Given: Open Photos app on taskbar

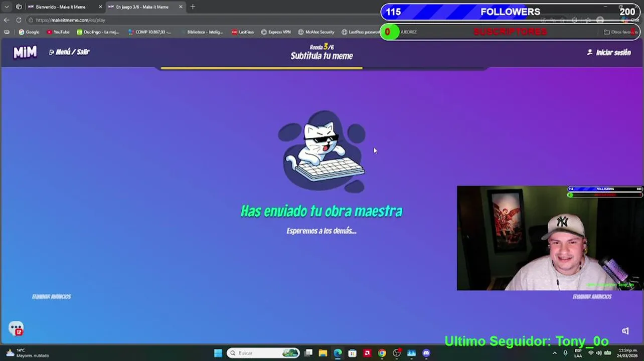Looking at the screenshot, I should pos(411,353).
